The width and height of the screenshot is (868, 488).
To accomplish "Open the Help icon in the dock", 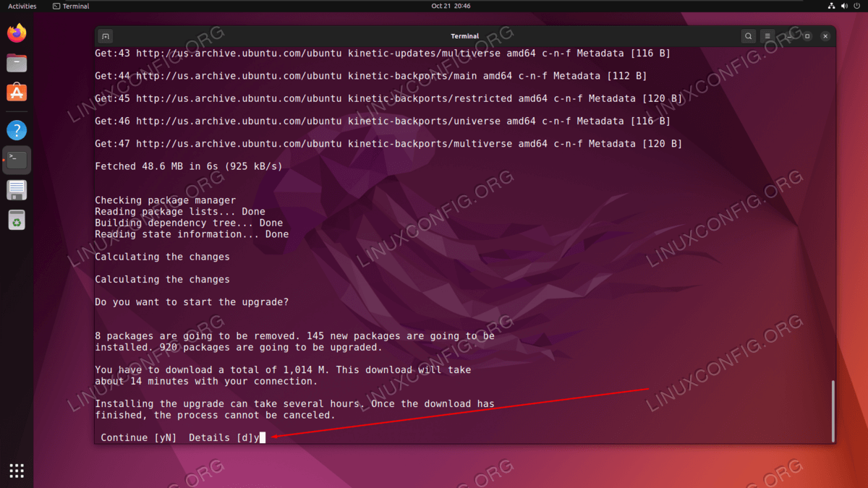I will pyautogui.click(x=17, y=131).
